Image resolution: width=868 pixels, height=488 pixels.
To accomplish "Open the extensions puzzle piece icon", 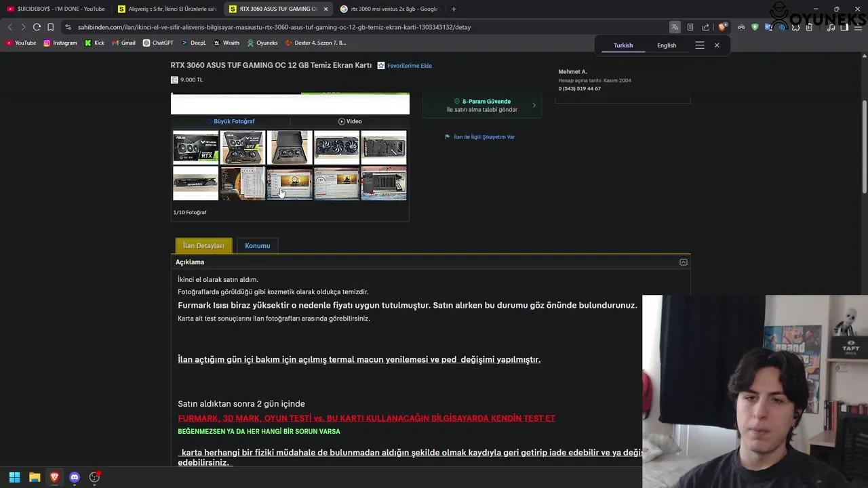I will coord(795,27).
